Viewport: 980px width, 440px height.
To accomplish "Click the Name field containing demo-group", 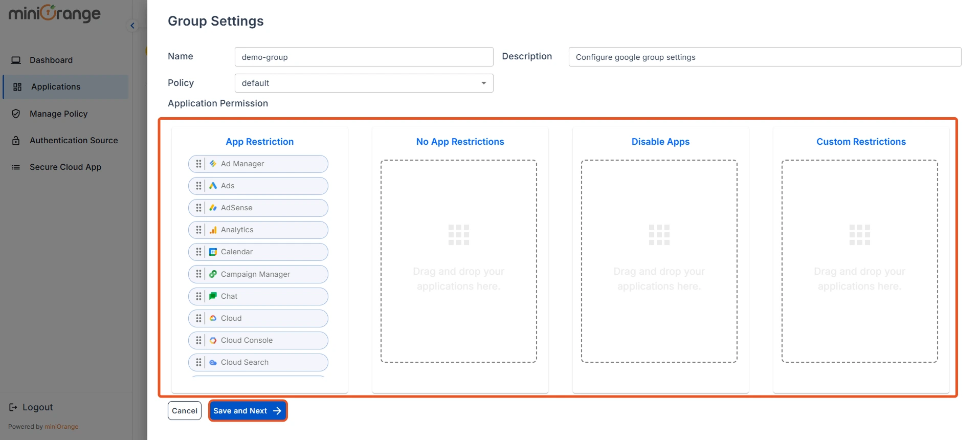I will point(364,57).
